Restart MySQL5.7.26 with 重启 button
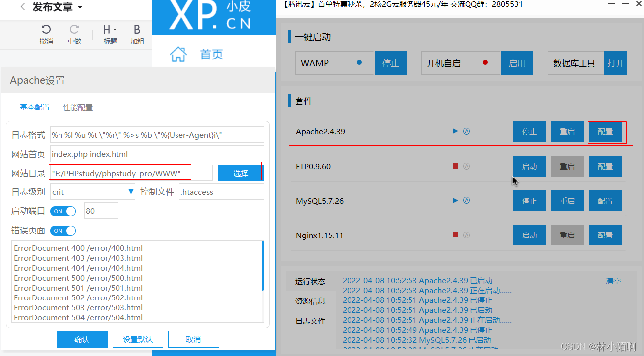The image size is (644, 356). click(567, 201)
